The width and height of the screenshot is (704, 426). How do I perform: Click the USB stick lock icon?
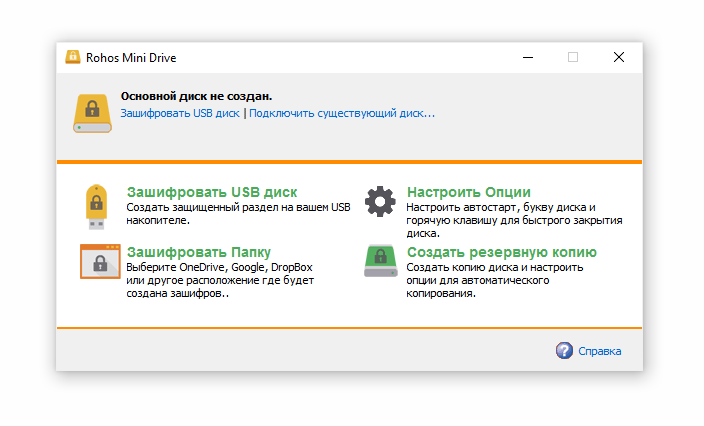coord(96,206)
